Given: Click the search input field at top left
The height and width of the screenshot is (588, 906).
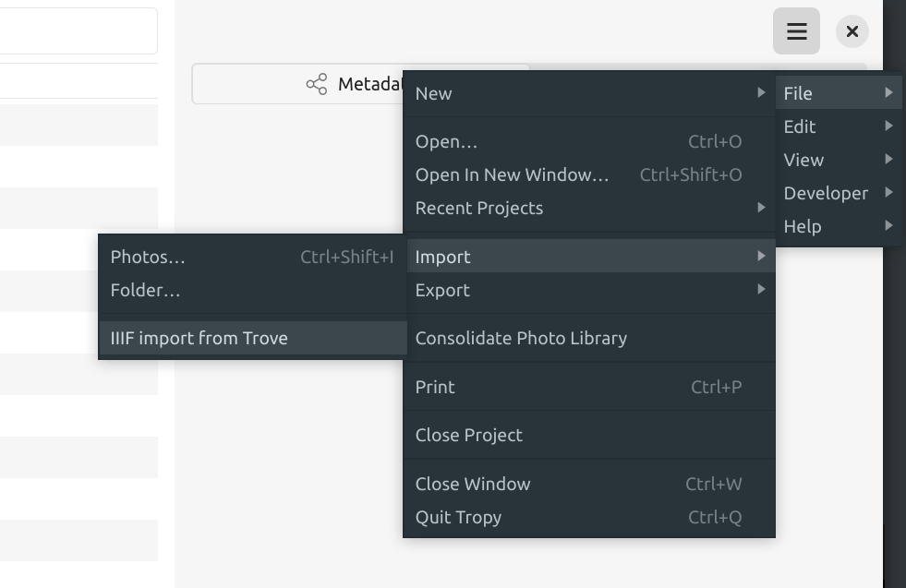Looking at the screenshot, I should click(x=78, y=31).
